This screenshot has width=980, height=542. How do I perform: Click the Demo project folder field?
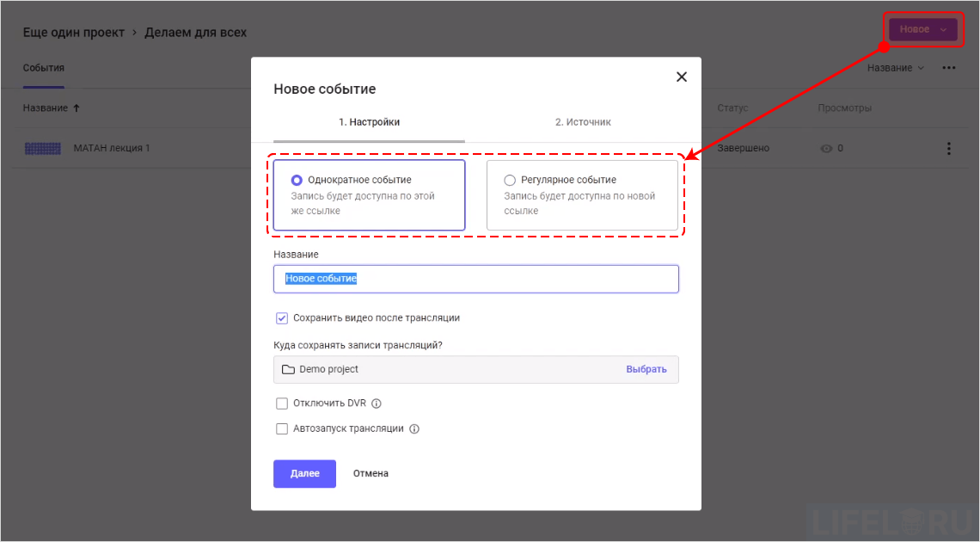475,369
